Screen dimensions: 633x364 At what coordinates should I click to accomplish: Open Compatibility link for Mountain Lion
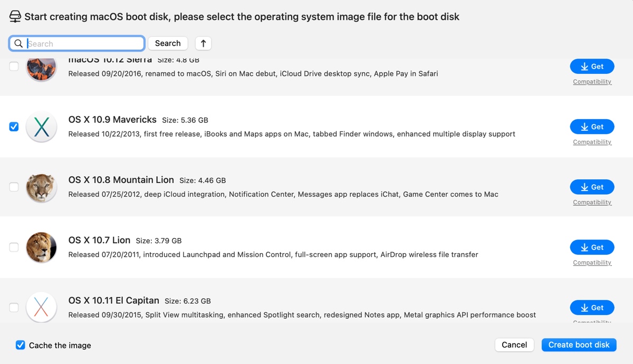[592, 203]
